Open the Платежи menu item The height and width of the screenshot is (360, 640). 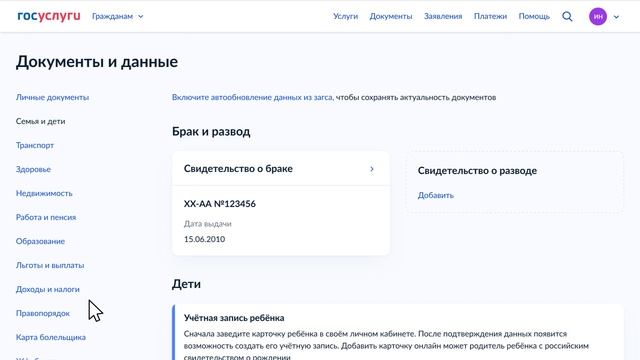coord(490,16)
